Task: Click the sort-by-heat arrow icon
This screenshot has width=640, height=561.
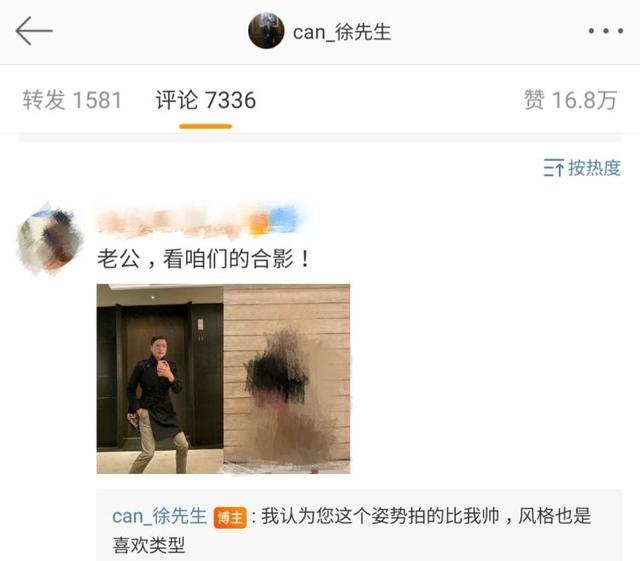Action: 553,168
